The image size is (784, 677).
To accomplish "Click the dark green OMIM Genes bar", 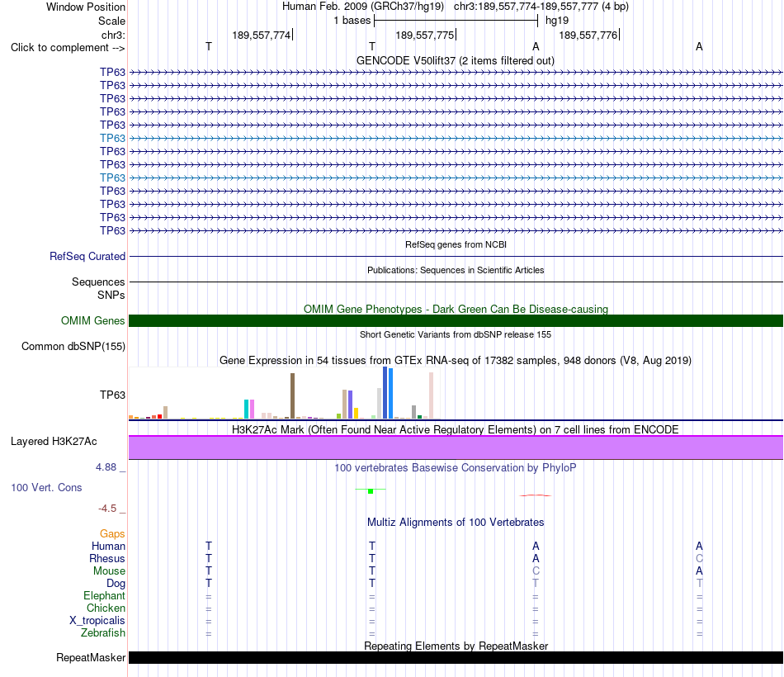I will 456,320.
